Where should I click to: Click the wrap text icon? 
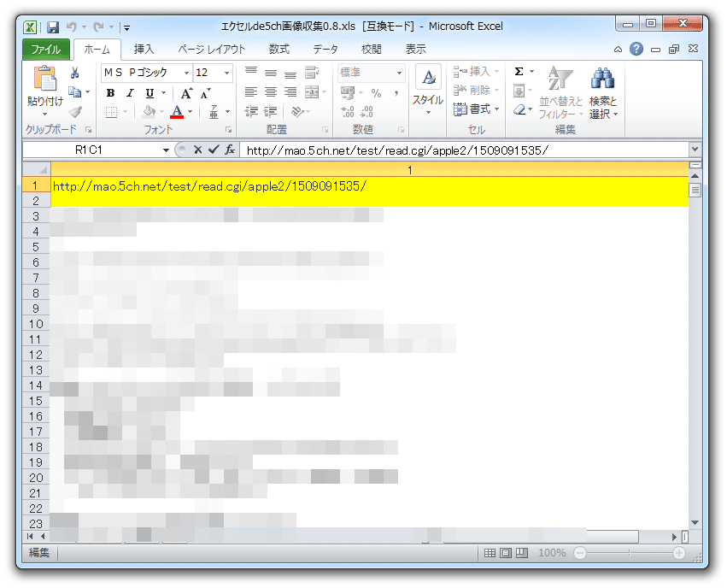[312, 72]
